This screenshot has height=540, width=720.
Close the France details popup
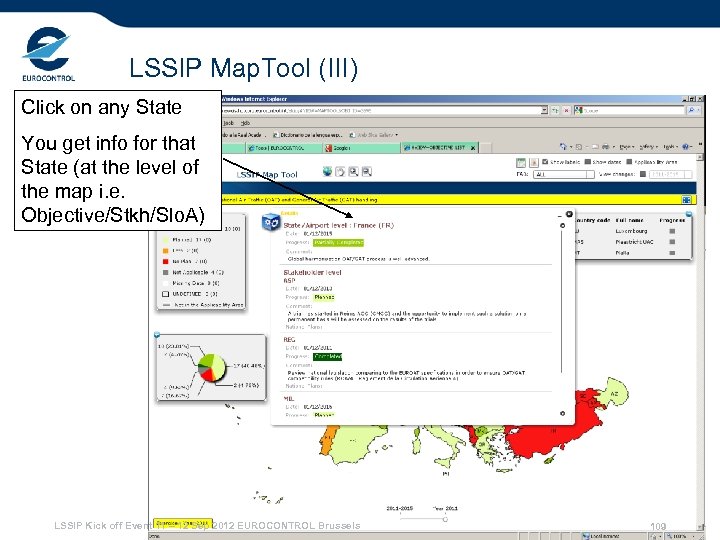569,214
